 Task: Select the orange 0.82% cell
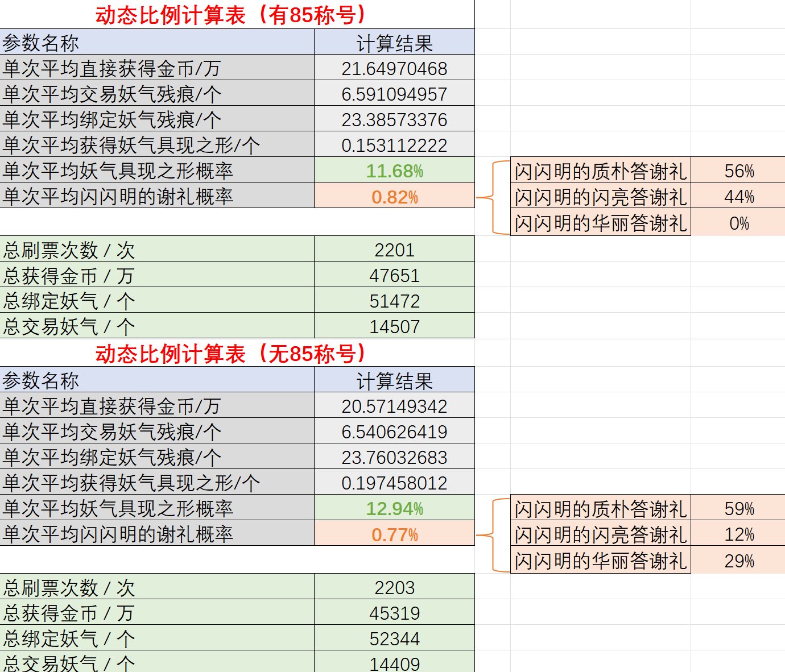395,198
